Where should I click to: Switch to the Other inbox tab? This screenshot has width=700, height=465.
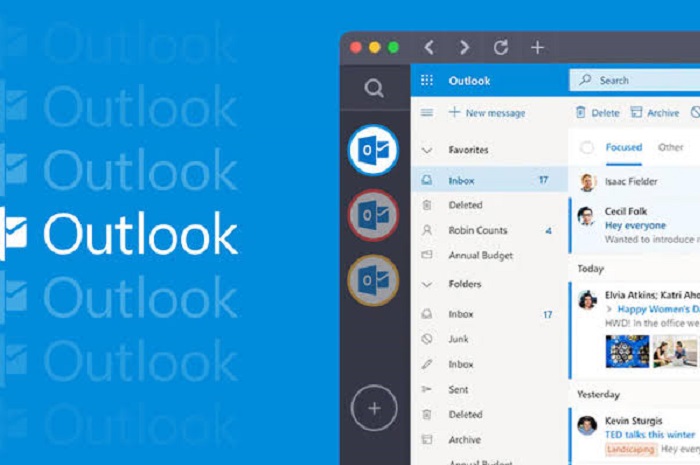pos(670,148)
